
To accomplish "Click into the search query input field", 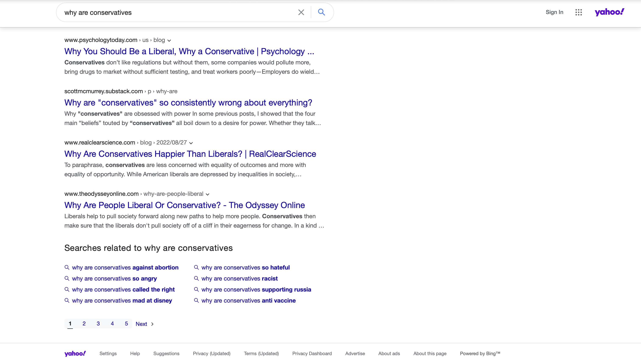I will click(175, 13).
